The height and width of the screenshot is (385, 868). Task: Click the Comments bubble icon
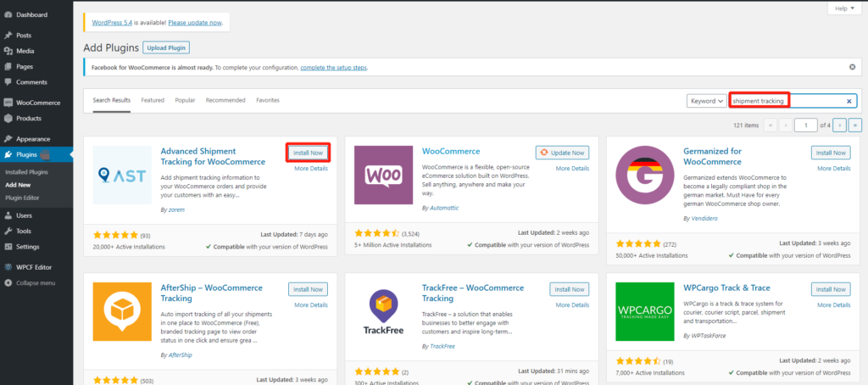click(x=8, y=82)
